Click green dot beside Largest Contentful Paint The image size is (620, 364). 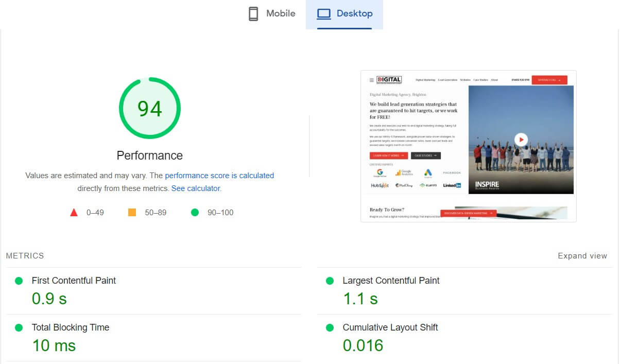coord(330,281)
